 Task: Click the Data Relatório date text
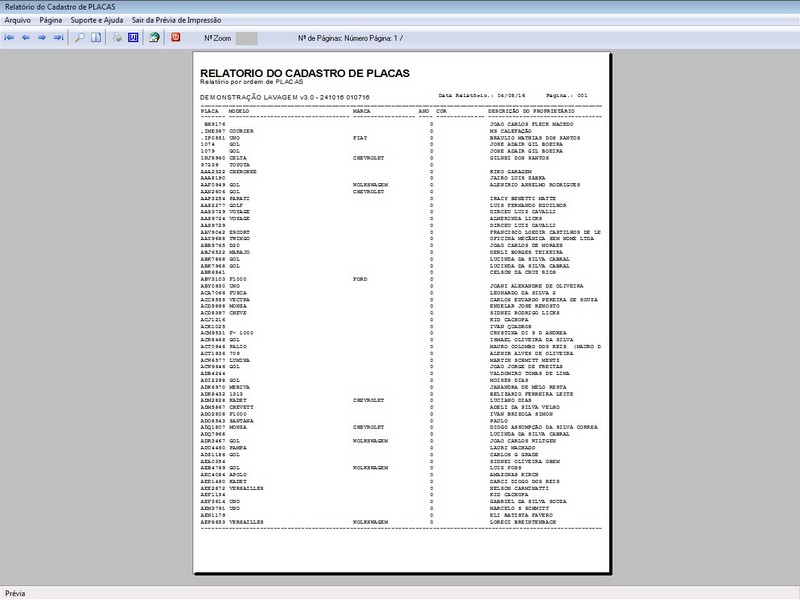point(482,95)
